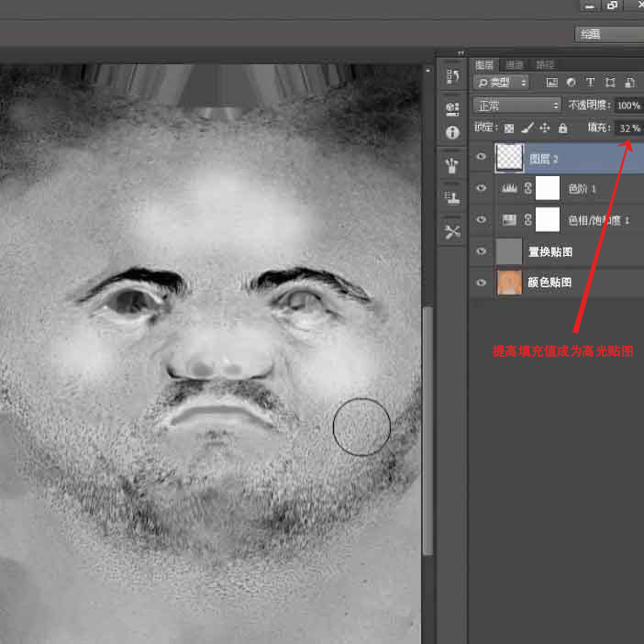Click the 填充 fill value field
The width and height of the screenshot is (644, 644).
tap(628, 128)
